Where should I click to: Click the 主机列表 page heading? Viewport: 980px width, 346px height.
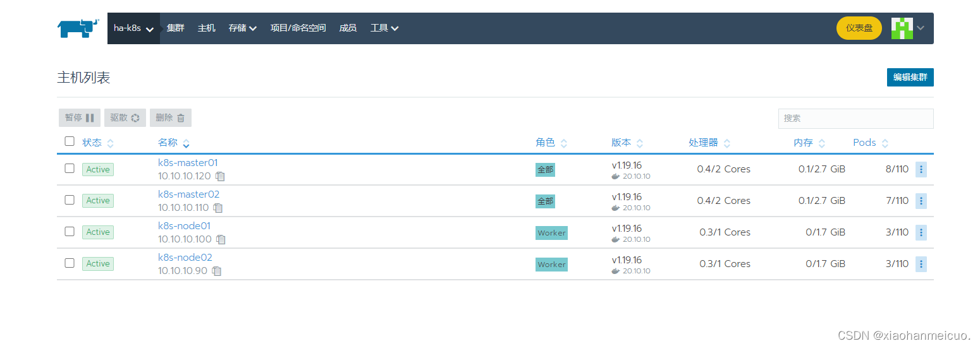click(83, 78)
